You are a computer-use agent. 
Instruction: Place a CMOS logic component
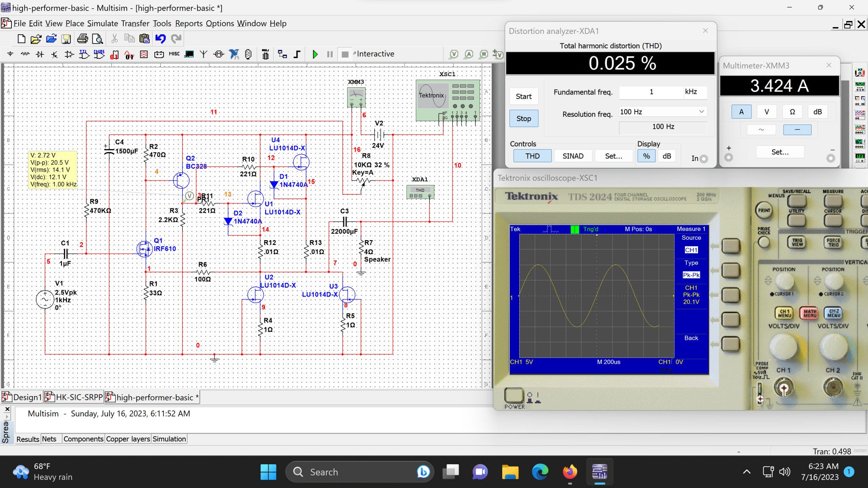click(x=99, y=54)
